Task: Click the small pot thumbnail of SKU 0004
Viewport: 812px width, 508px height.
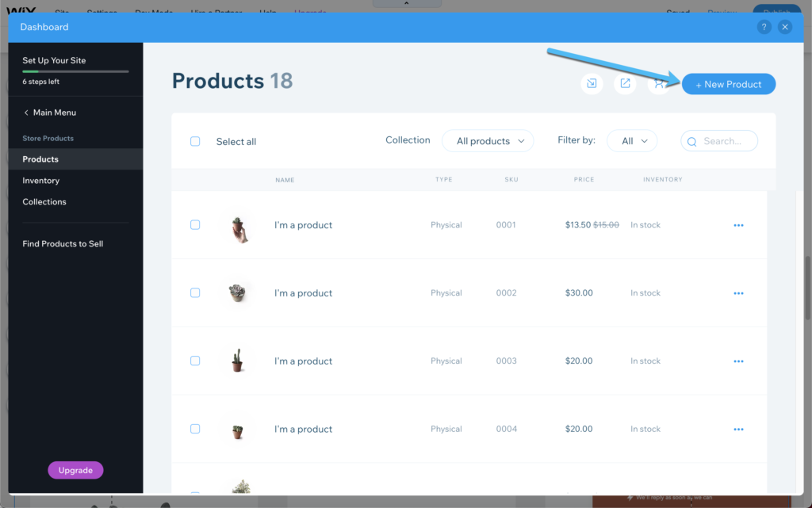Action: [238, 430]
